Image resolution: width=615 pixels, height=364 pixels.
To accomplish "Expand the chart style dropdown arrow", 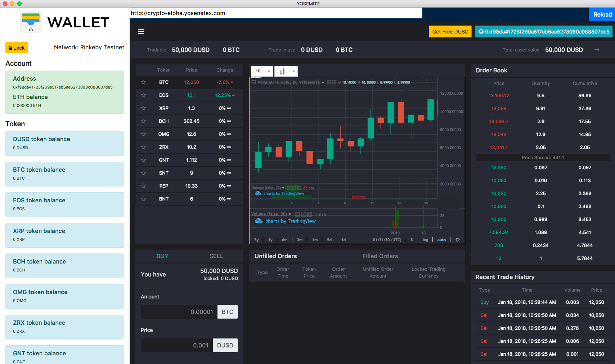I will pos(294,71).
